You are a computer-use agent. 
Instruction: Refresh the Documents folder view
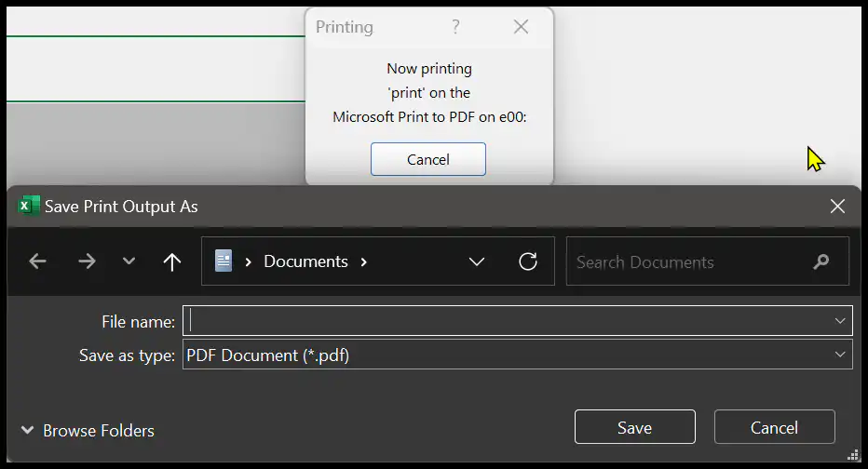(528, 261)
